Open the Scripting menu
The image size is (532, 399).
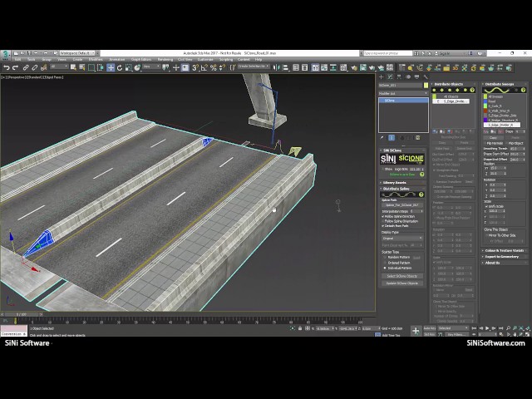pyautogui.click(x=226, y=59)
